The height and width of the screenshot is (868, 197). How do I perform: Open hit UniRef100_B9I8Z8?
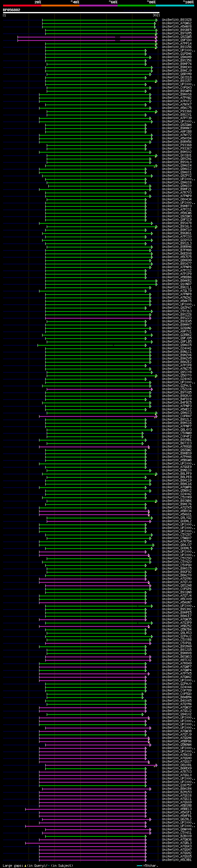pos(177,20)
